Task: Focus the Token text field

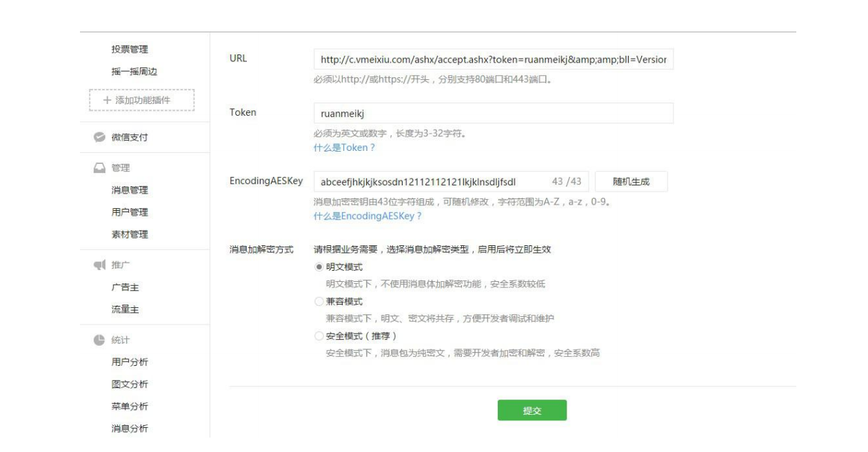Action: (x=493, y=114)
